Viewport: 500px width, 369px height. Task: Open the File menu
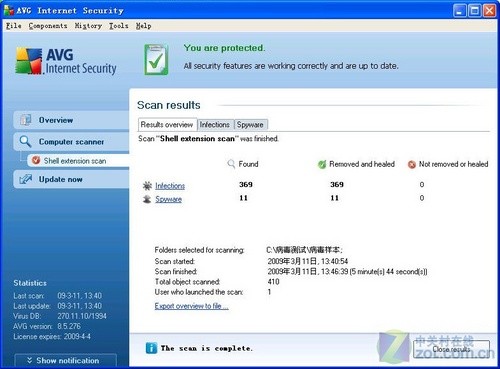pos(14,26)
